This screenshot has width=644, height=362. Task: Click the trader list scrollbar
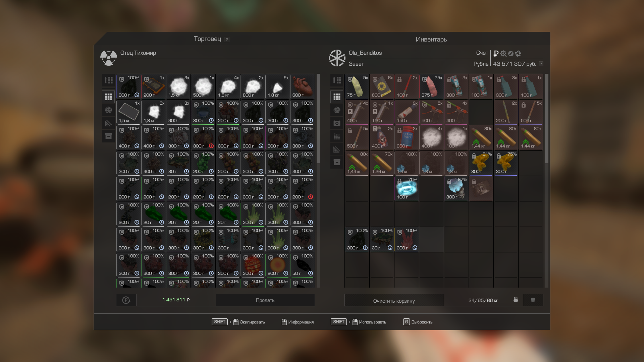(x=318, y=119)
